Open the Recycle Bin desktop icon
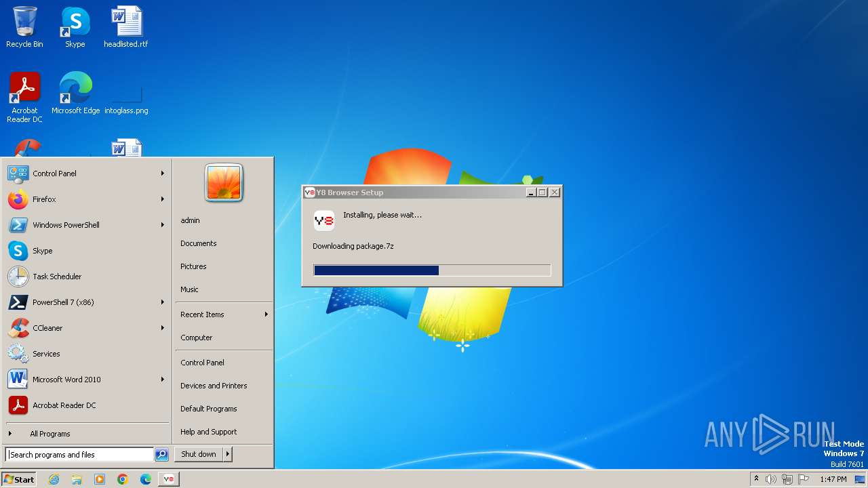Image resolution: width=868 pixels, height=488 pixels. [x=24, y=27]
